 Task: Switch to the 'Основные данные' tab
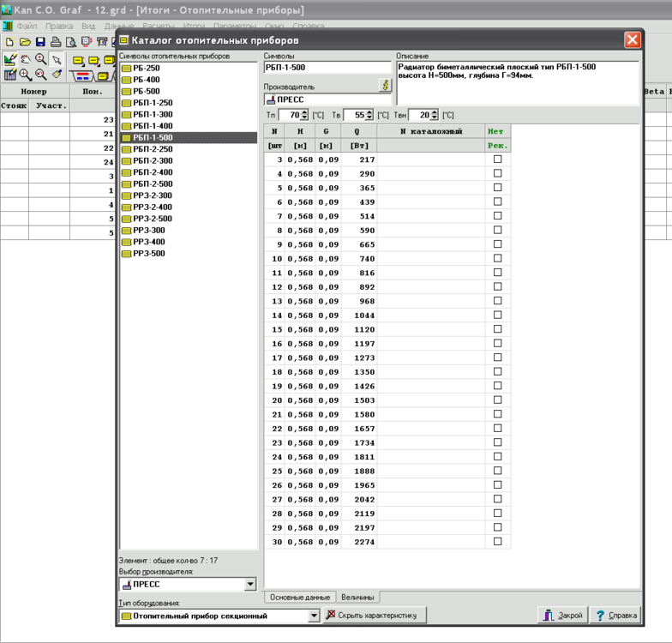tap(299, 597)
